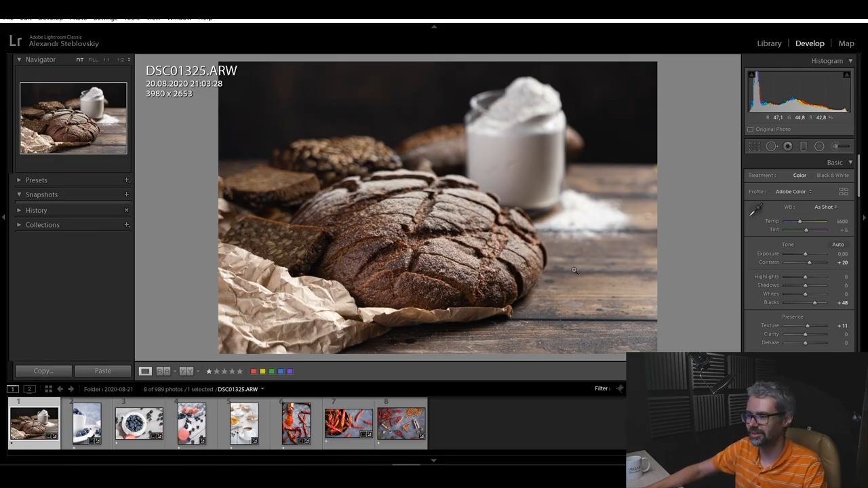
Task: Click the Blacks slider handle
Action: (814, 303)
